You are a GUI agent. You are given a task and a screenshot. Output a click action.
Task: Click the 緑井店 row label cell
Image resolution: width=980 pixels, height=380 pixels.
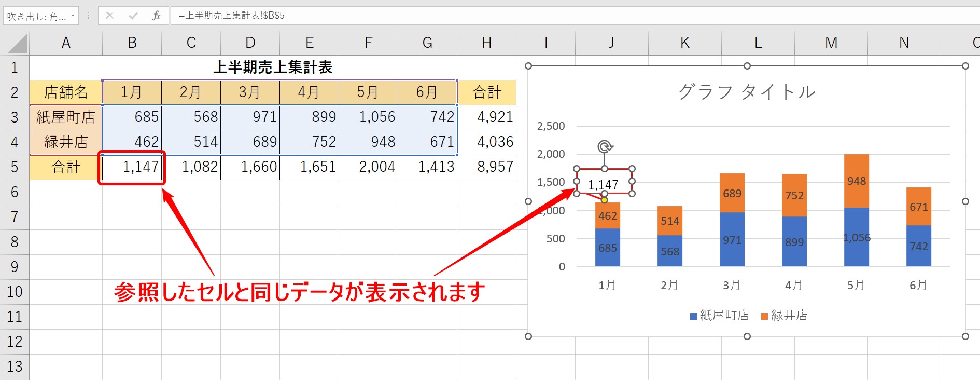click(66, 142)
